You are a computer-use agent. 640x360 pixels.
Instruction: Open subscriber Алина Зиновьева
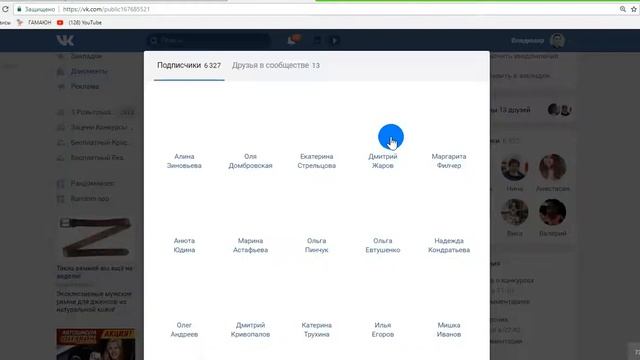click(184, 161)
